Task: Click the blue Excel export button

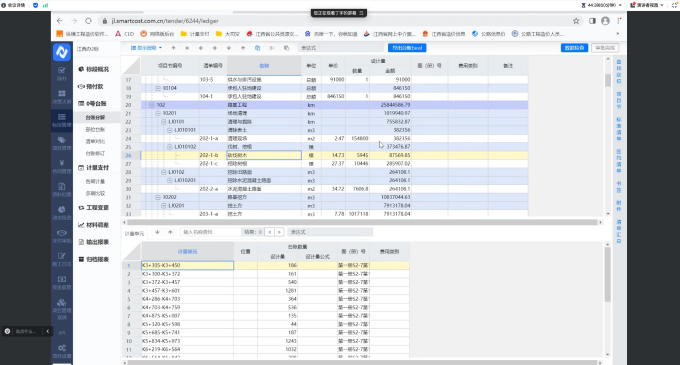Action: pos(407,48)
